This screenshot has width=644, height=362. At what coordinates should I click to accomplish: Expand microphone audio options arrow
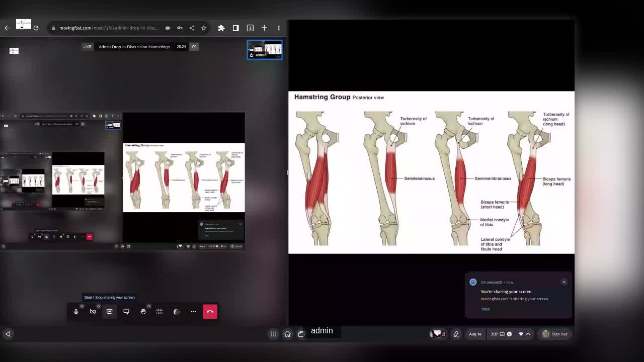pyautogui.click(x=82, y=306)
